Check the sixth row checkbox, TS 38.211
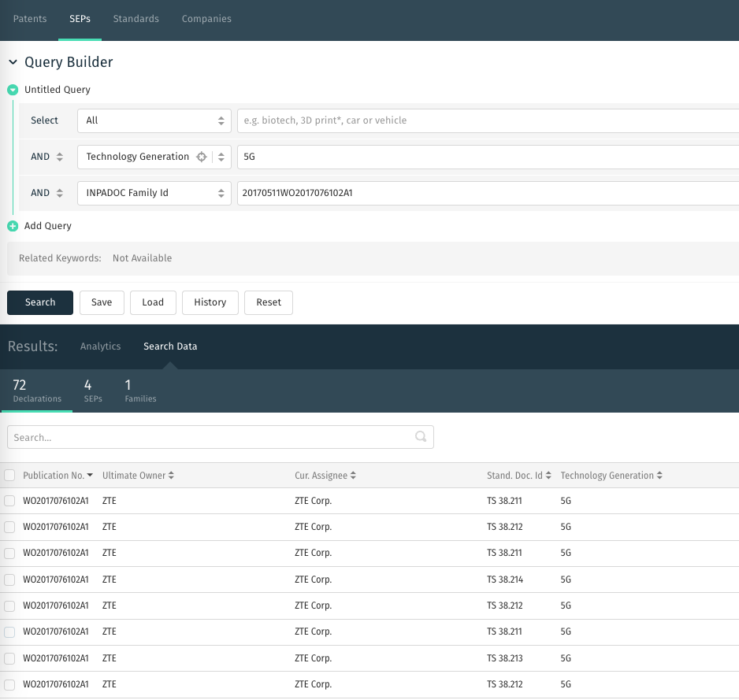 pos(9,631)
